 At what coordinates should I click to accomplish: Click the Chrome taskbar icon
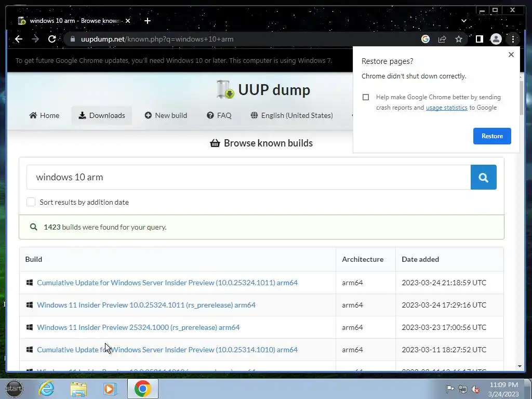[x=142, y=389]
